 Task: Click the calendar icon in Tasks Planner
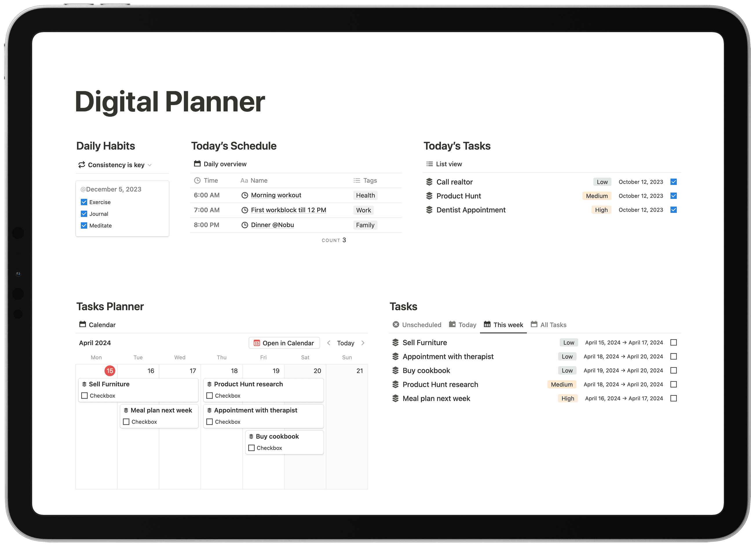click(82, 324)
